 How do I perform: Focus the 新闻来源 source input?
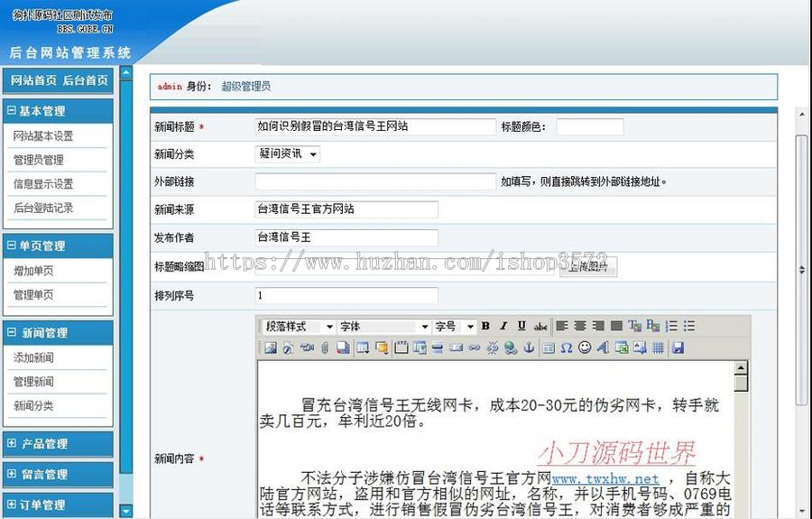click(x=346, y=209)
